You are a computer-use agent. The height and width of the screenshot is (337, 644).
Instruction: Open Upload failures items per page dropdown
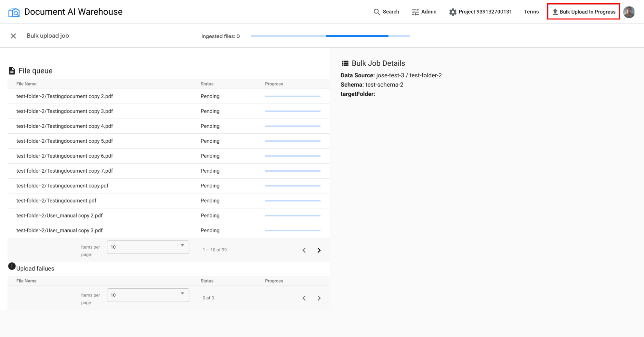point(148,295)
